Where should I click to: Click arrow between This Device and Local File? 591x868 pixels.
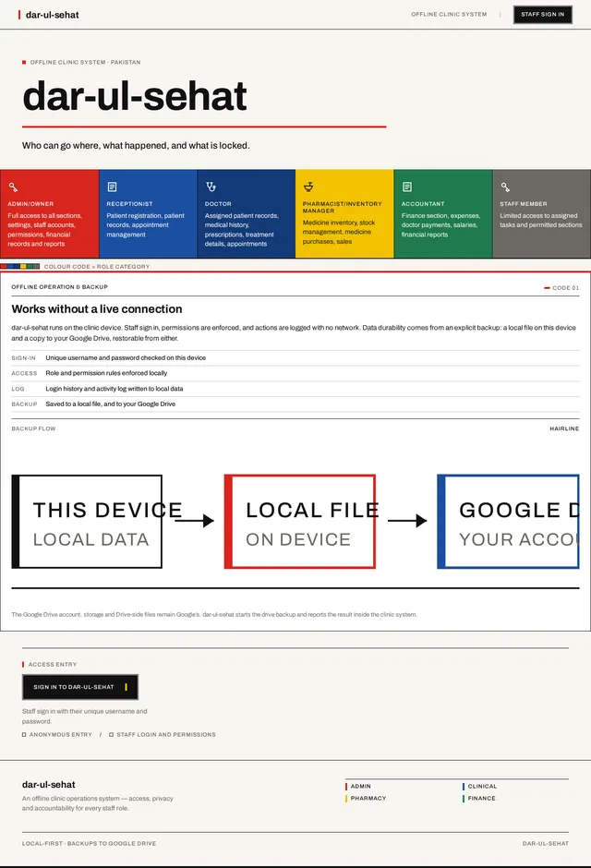click(194, 521)
